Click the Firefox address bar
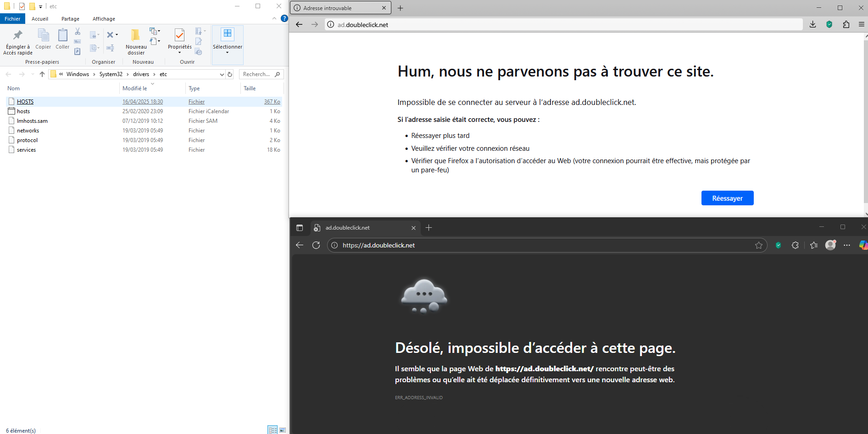This screenshot has width=868, height=434. 563,25
